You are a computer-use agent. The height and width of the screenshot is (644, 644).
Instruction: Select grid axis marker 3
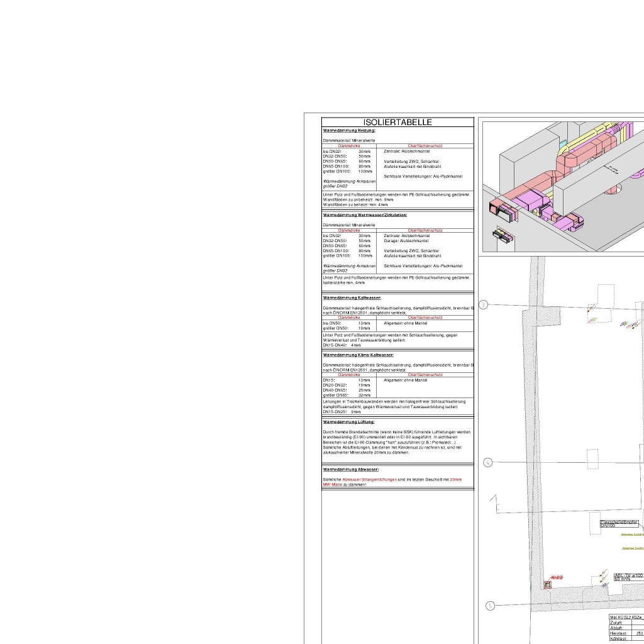[x=483, y=305]
